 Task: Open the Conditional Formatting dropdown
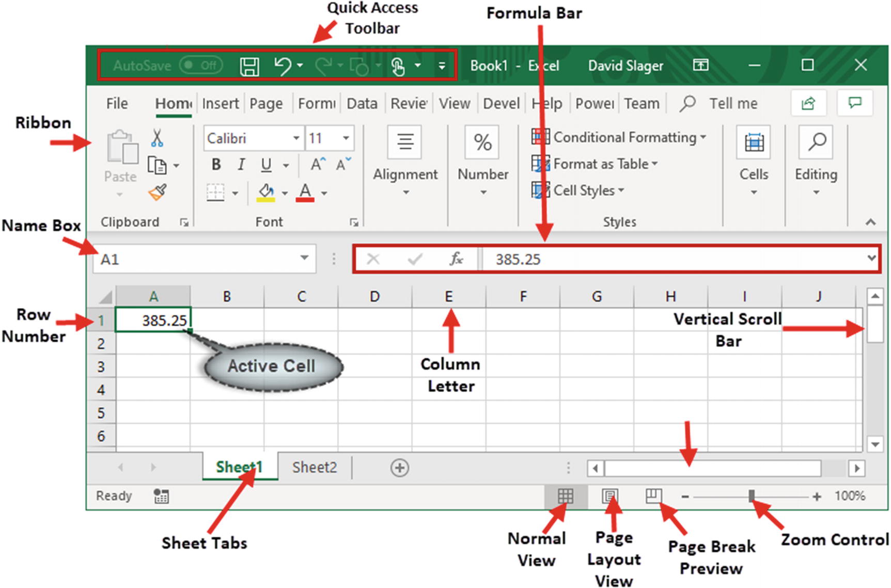(x=619, y=137)
